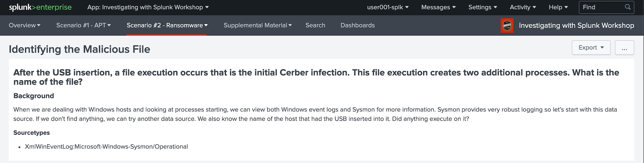Click the Boss of the SOC app icon
644x163 pixels.
tap(507, 25)
